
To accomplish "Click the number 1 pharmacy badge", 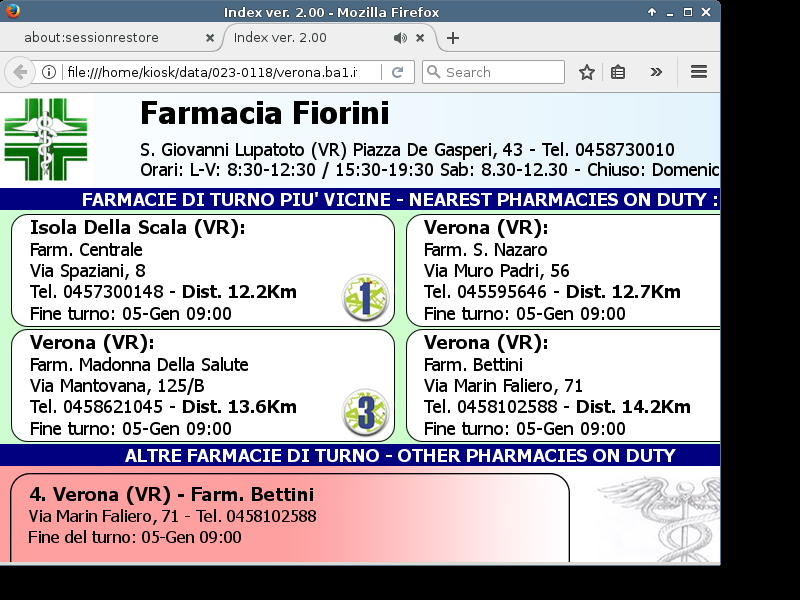I will (x=365, y=297).
